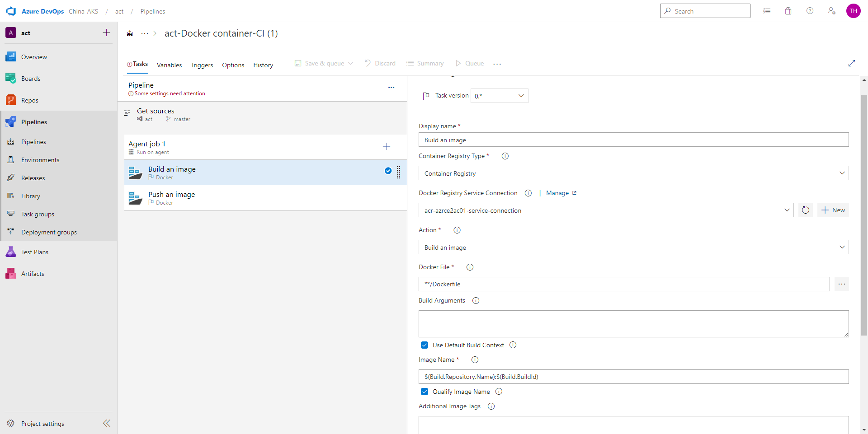
Task: Open the Task groups icon
Action: [x=11, y=214]
